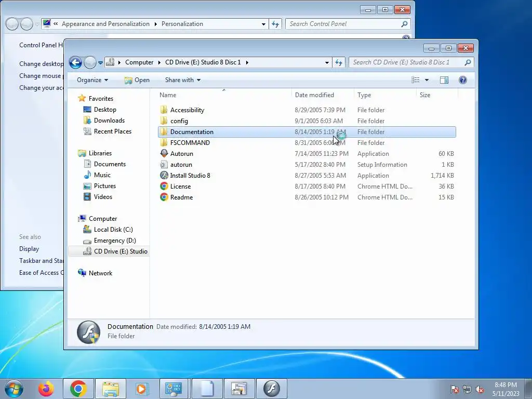This screenshot has width=532, height=399.
Task: Click Search Control Panel magnifier icon
Action: 404,24
